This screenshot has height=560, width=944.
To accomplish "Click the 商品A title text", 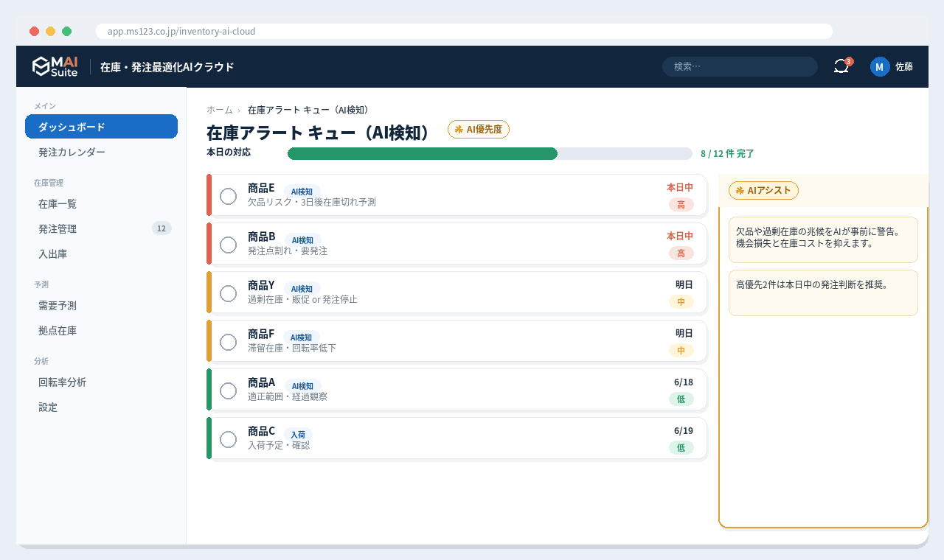I will 262,382.
